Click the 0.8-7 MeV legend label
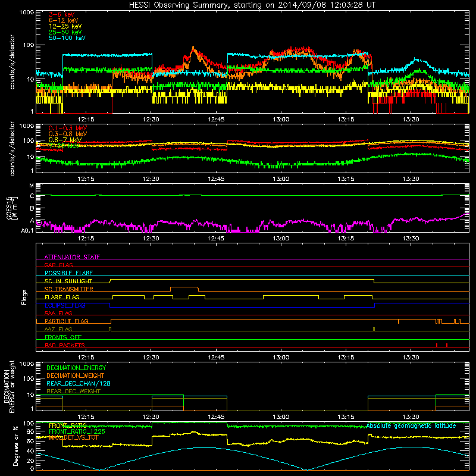 click(65, 140)
